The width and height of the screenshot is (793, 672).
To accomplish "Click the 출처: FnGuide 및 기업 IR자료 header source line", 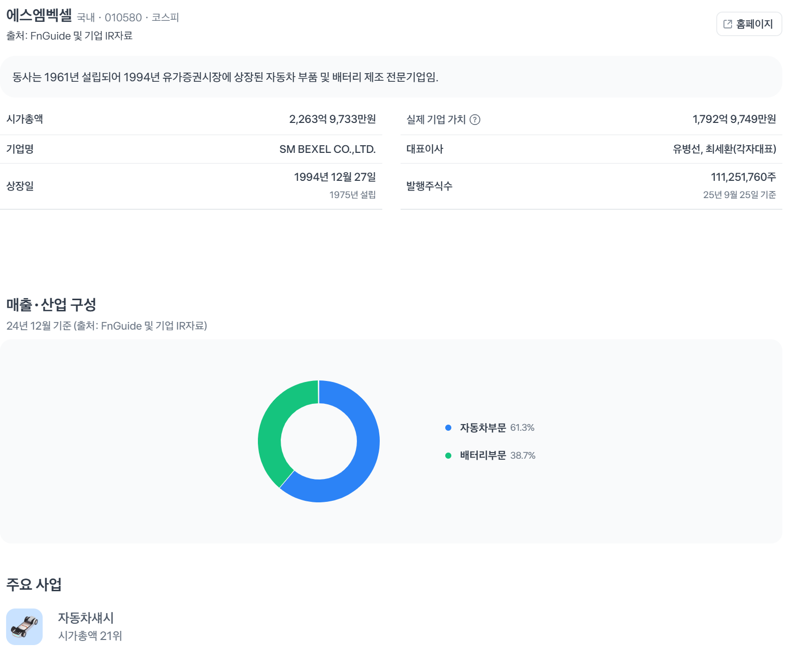I will [x=70, y=36].
